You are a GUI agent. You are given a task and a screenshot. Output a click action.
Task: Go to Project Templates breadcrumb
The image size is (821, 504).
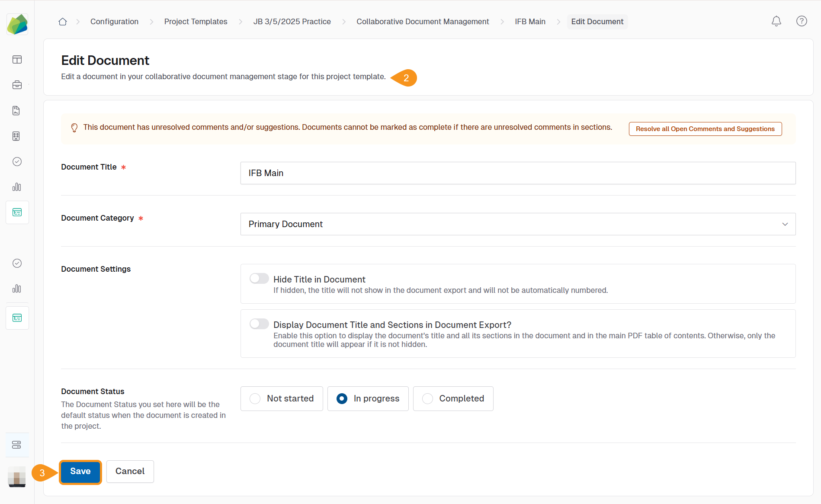coord(196,22)
